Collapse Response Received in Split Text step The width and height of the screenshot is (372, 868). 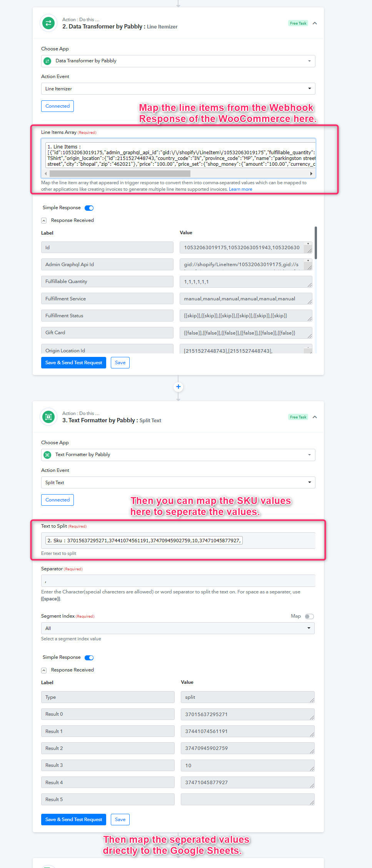[44, 670]
